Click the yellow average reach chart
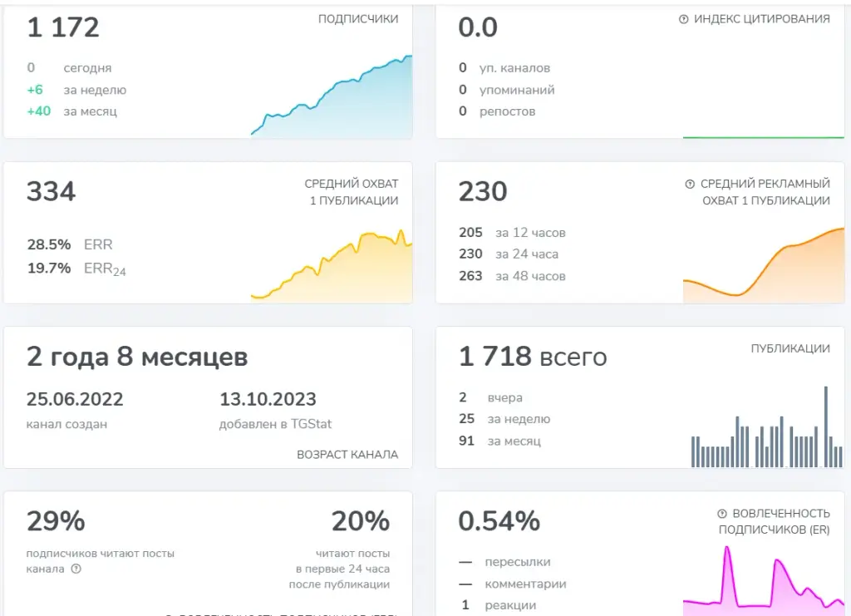This screenshot has height=616, width=851. [x=332, y=265]
